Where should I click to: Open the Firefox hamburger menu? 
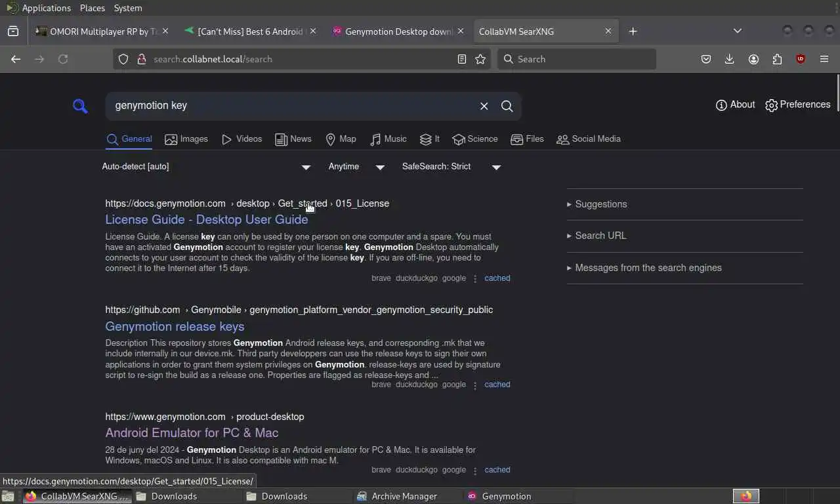point(824,59)
